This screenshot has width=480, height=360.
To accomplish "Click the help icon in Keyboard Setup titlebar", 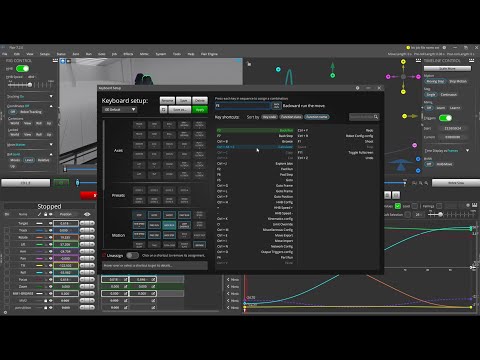I will click(x=357, y=88).
